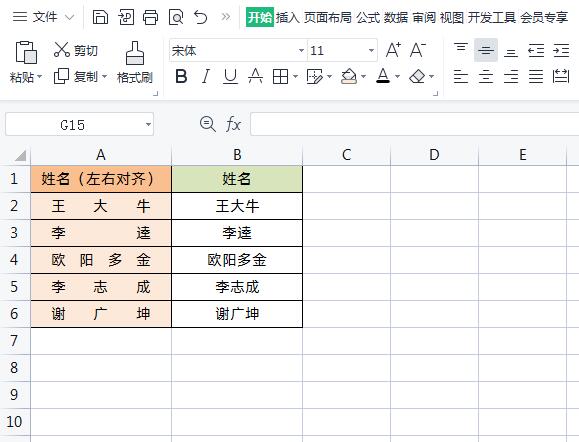This screenshot has height=442, width=579.
Task: Open Print Preview icon
Action: [176, 17]
